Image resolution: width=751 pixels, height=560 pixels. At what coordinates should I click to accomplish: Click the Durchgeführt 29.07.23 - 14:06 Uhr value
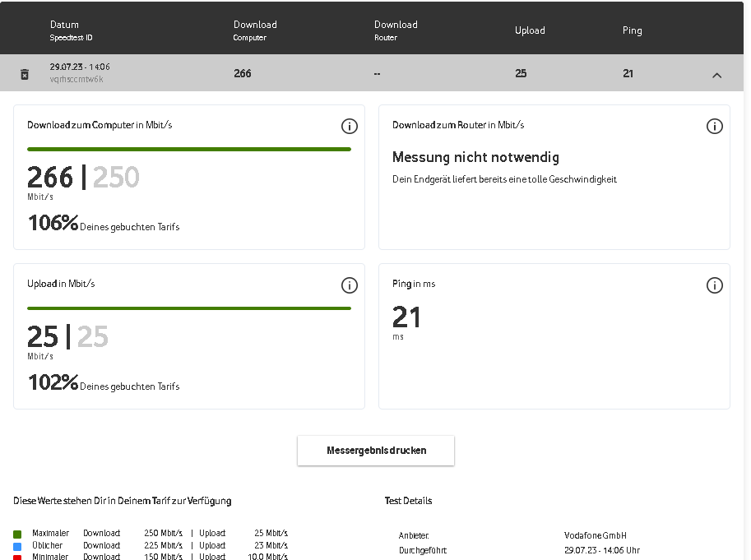tap(602, 550)
